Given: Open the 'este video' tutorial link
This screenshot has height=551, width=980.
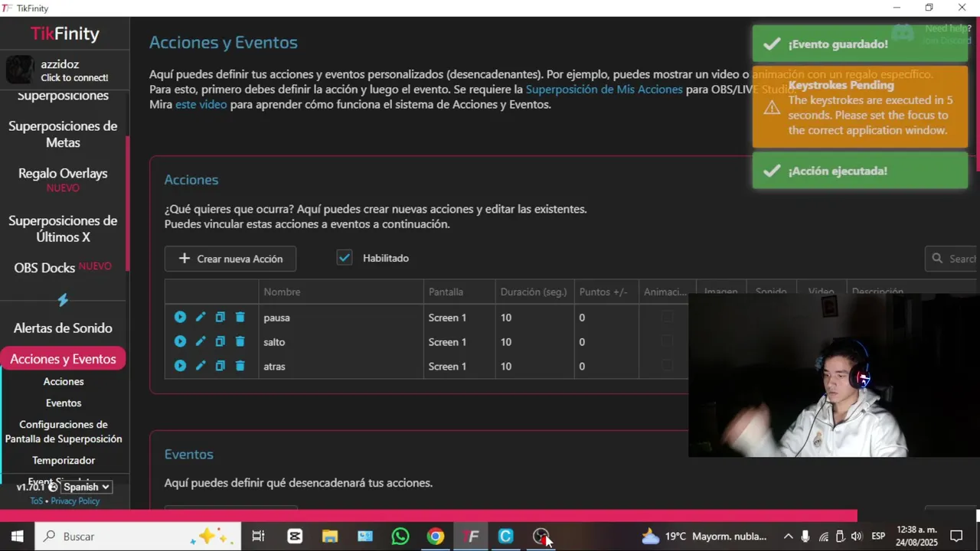Looking at the screenshot, I should [201, 104].
